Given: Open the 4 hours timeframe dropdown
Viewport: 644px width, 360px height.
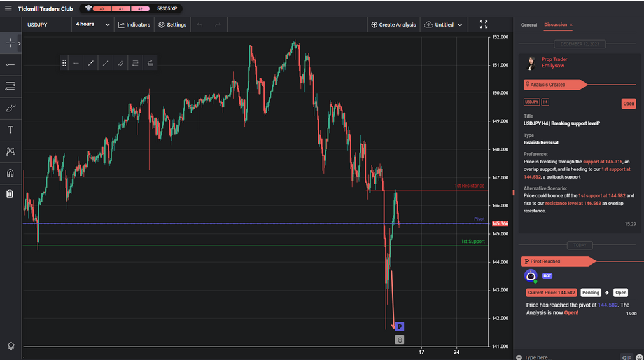Looking at the screenshot, I should (x=92, y=25).
